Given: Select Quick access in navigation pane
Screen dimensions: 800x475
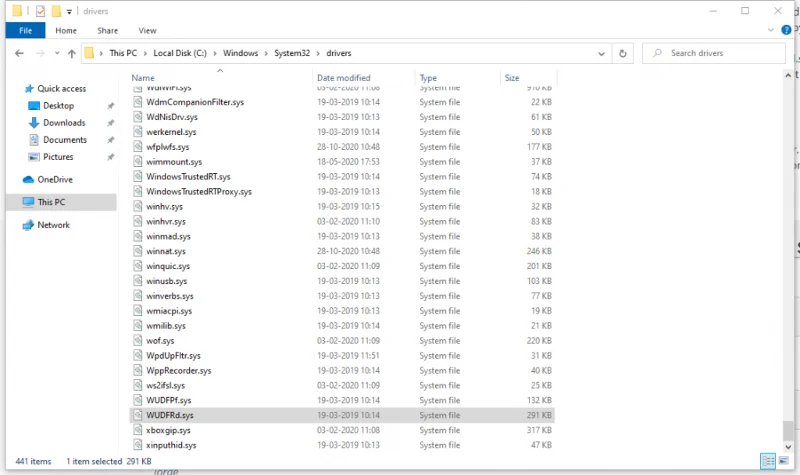Looking at the screenshot, I should click(x=61, y=89).
